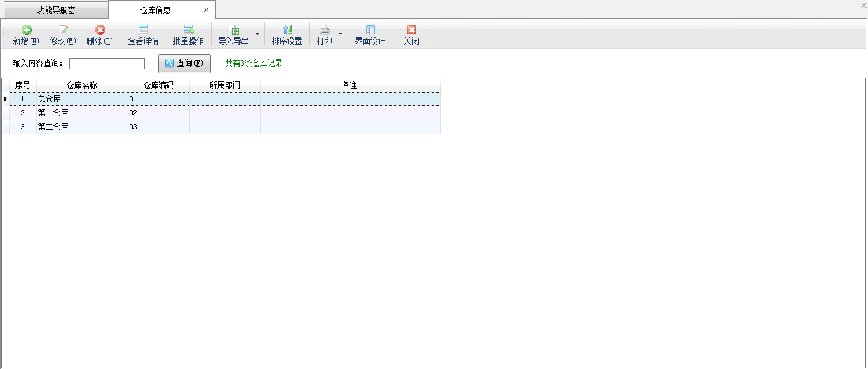Switch to the 功能导航窗 tab
Screen dimensions: 868x369
[56, 10]
